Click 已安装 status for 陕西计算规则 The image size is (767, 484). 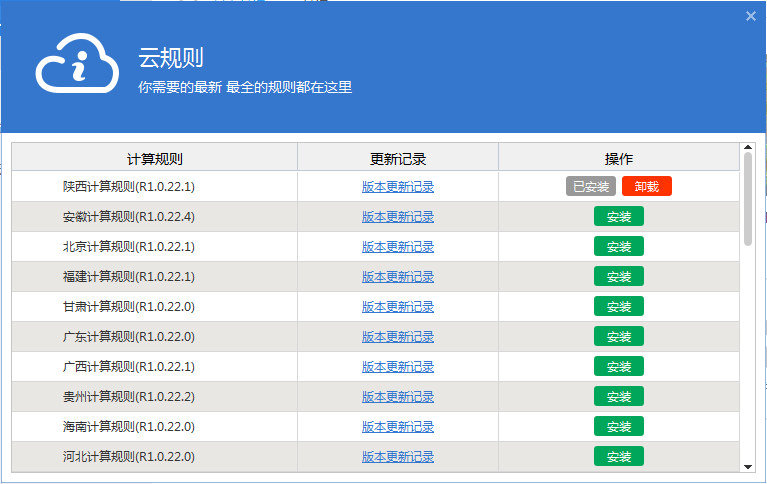(591, 186)
